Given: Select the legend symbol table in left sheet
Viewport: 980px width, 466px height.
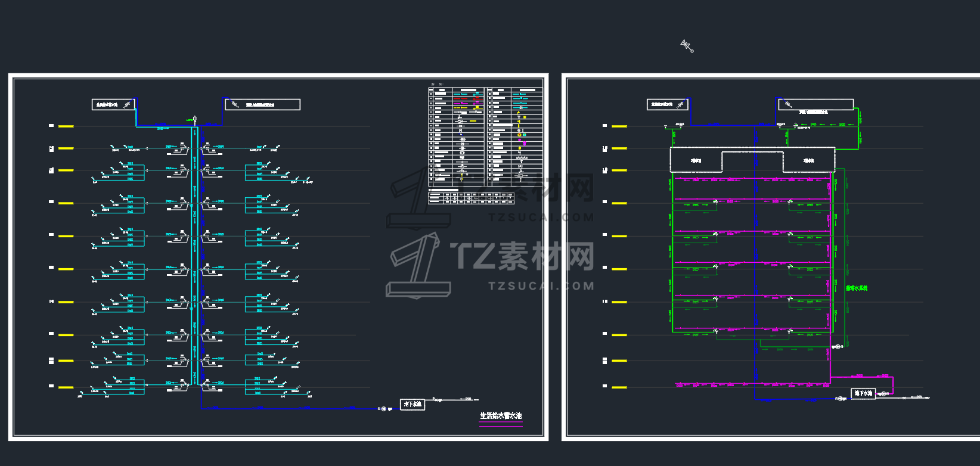Looking at the screenshot, I should click(x=486, y=137).
